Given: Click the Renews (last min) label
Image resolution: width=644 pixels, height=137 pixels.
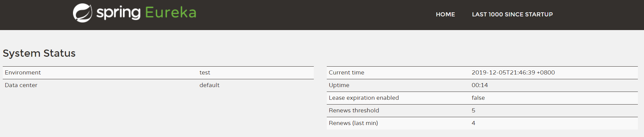Looking at the screenshot, I should click(353, 123).
